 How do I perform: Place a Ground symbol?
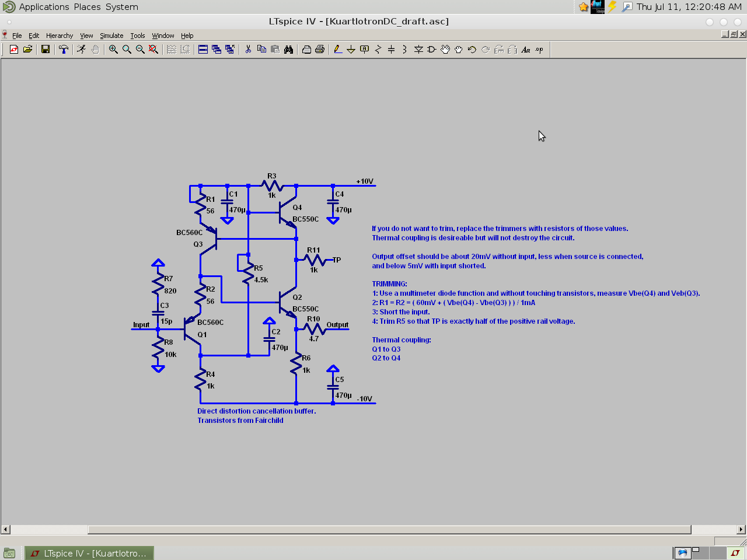click(351, 50)
